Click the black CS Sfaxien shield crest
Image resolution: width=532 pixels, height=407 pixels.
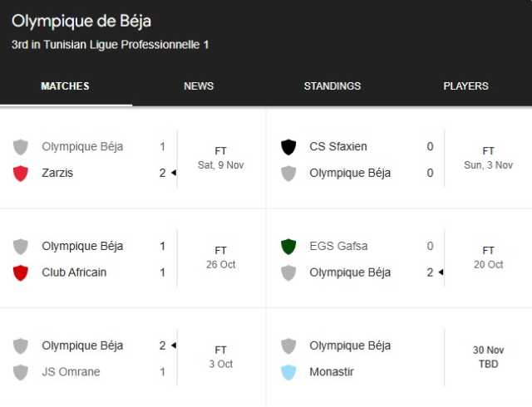pyautogui.click(x=288, y=147)
